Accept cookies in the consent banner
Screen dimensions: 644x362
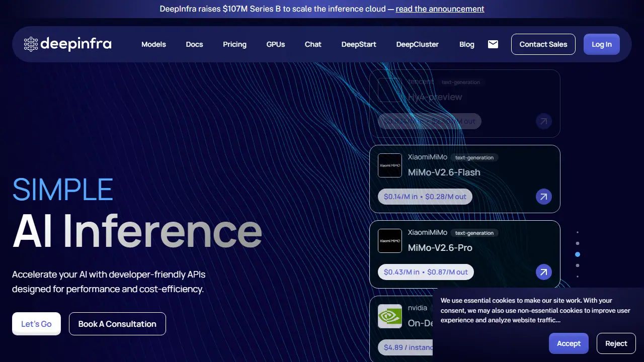coord(569,343)
